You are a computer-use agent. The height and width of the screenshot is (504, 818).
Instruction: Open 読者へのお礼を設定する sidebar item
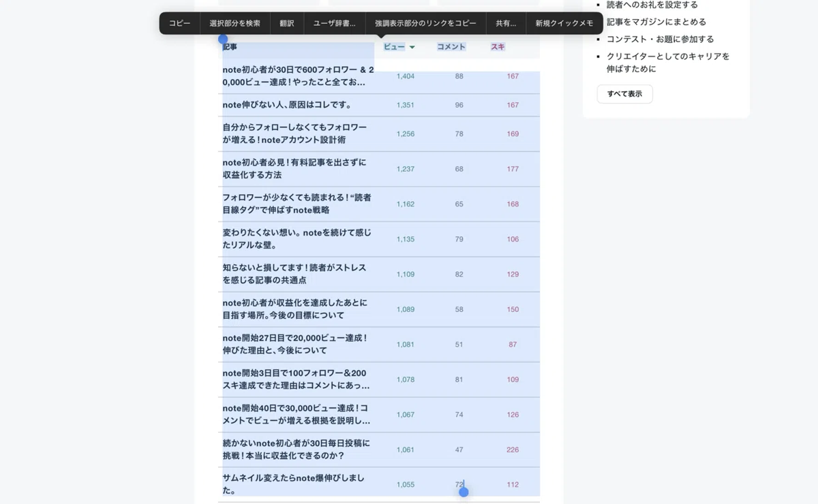pyautogui.click(x=652, y=5)
